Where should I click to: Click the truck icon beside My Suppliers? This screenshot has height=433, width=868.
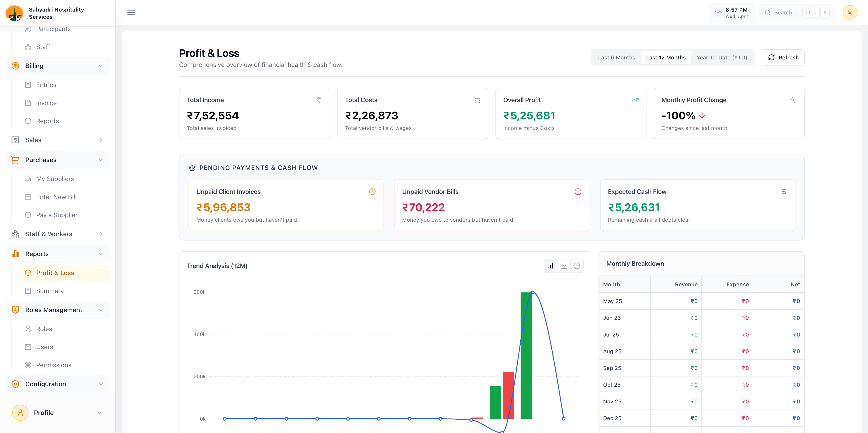tap(28, 179)
